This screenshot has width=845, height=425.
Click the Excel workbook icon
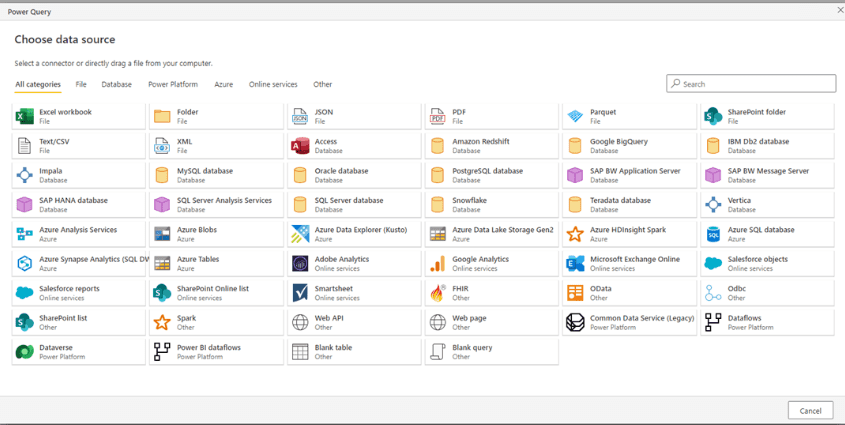(25, 116)
